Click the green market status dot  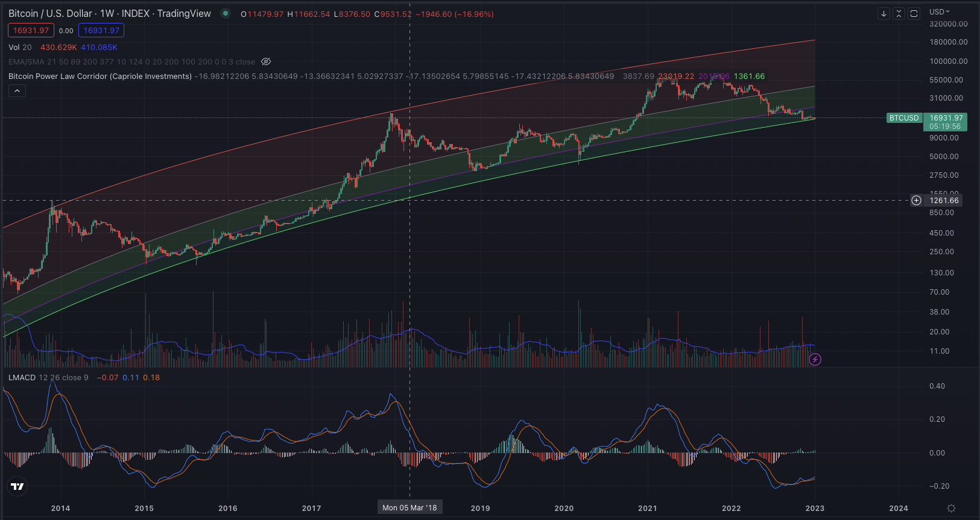[x=226, y=13]
